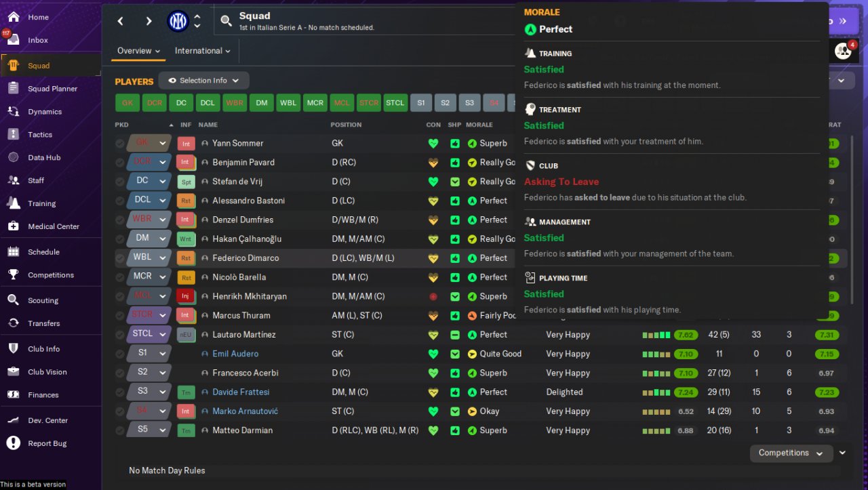This screenshot has width=868, height=490.
Task: Open the Transfers icon in sidebar
Action: [x=14, y=323]
